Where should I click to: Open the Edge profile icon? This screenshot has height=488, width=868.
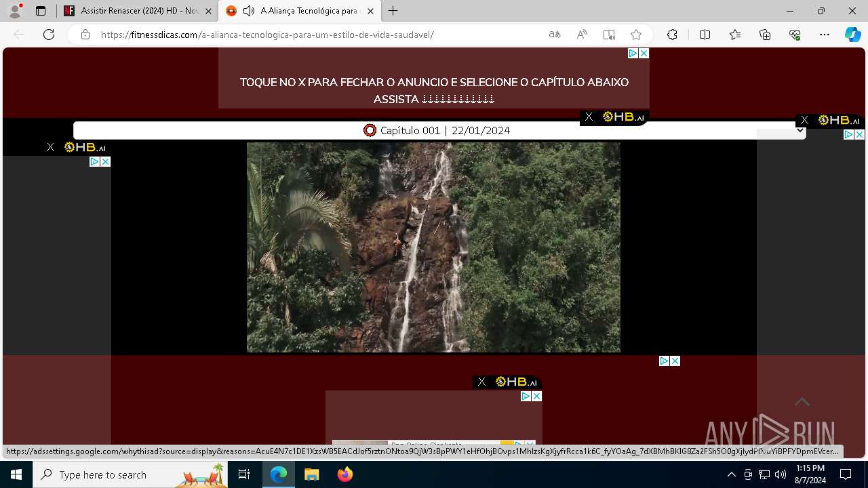click(x=15, y=11)
